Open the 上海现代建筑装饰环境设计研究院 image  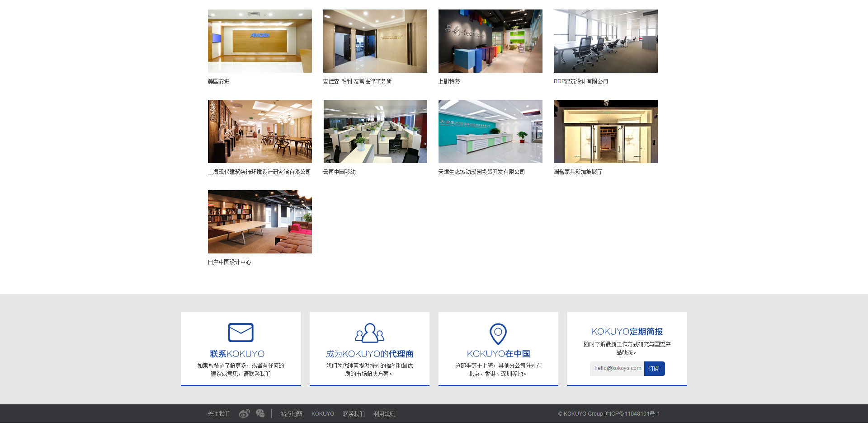click(260, 131)
